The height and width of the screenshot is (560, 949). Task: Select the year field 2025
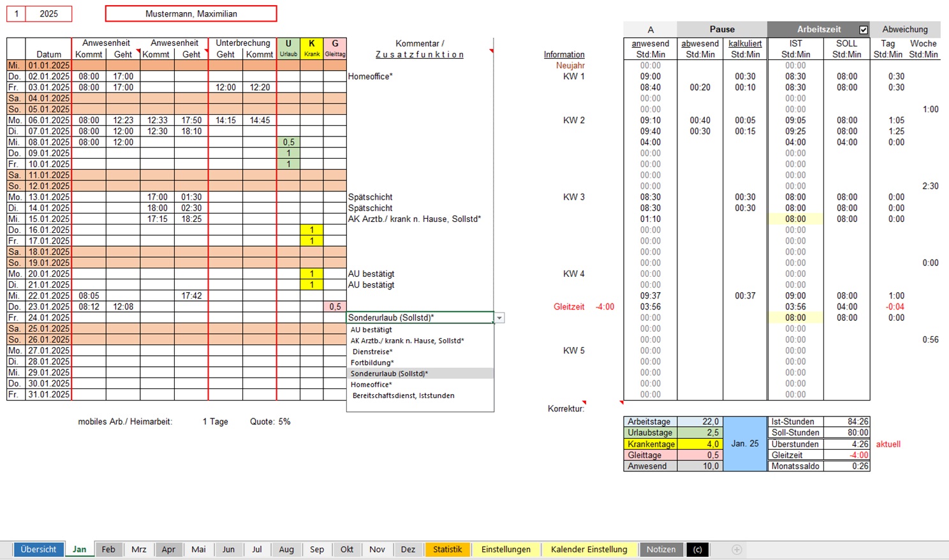click(x=48, y=13)
